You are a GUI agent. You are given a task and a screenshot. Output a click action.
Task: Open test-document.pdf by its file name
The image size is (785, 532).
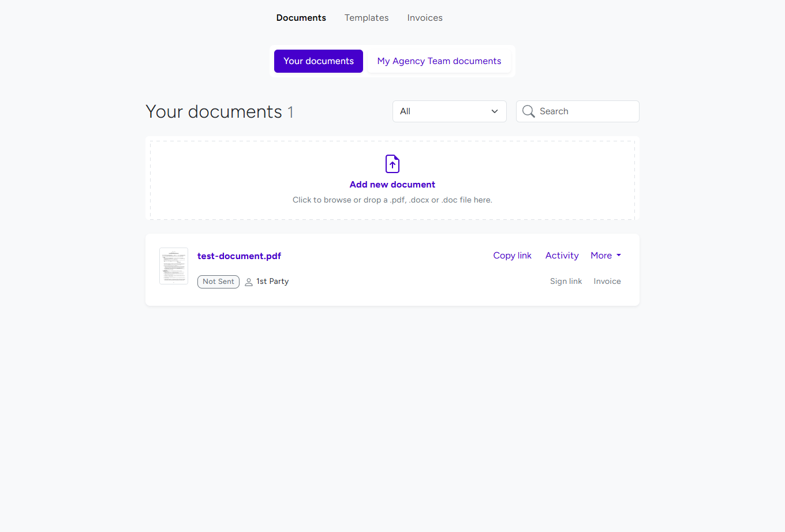[x=239, y=256]
